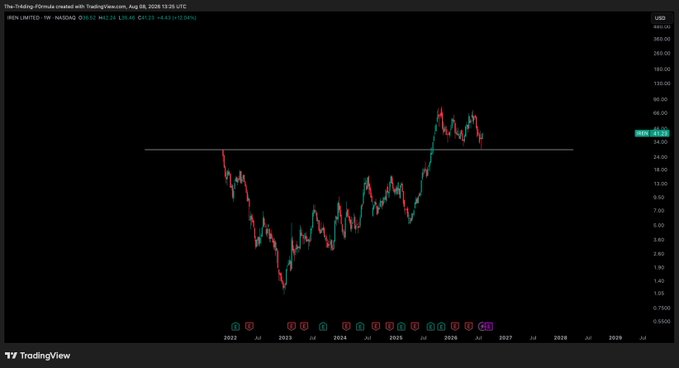Viewport: 679px width, 368px height.
Task: Click the 66.00 price scale label
Action: [660, 113]
